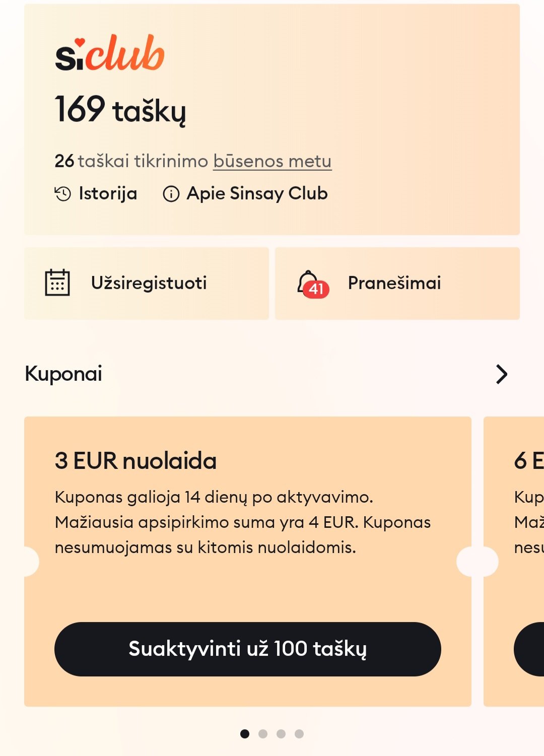Select the fourth carousel page dot
This screenshot has height=756, width=544.
coord(299,734)
